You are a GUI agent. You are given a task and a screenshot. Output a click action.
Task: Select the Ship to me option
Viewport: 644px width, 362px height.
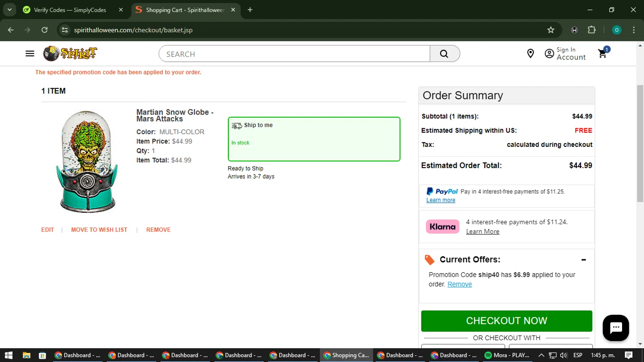tap(314, 139)
